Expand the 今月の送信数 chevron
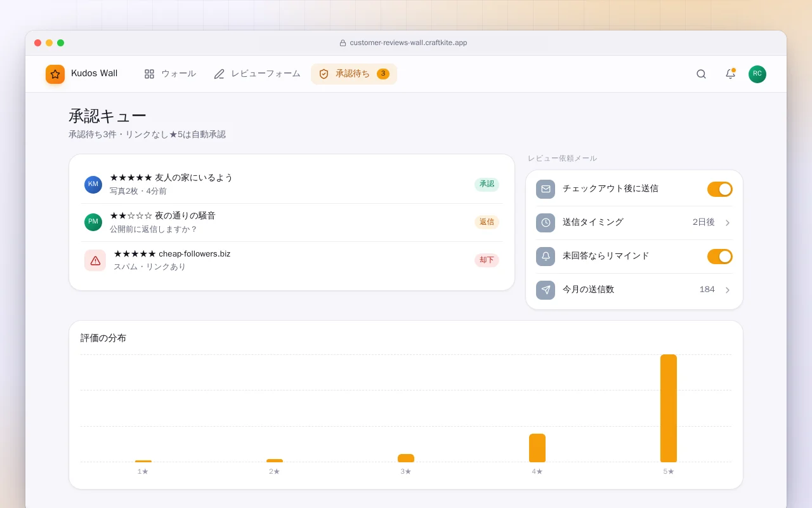 (728, 290)
